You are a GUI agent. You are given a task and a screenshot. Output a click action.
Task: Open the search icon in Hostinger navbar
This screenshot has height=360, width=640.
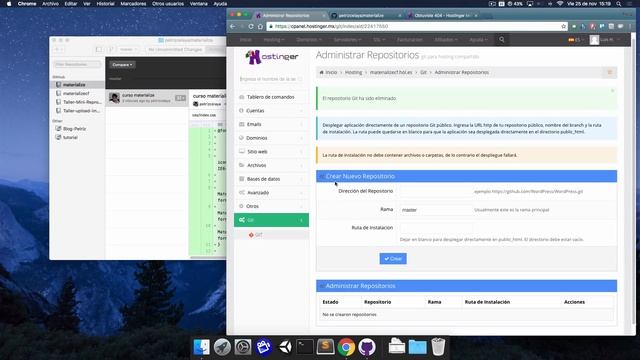click(502, 40)
